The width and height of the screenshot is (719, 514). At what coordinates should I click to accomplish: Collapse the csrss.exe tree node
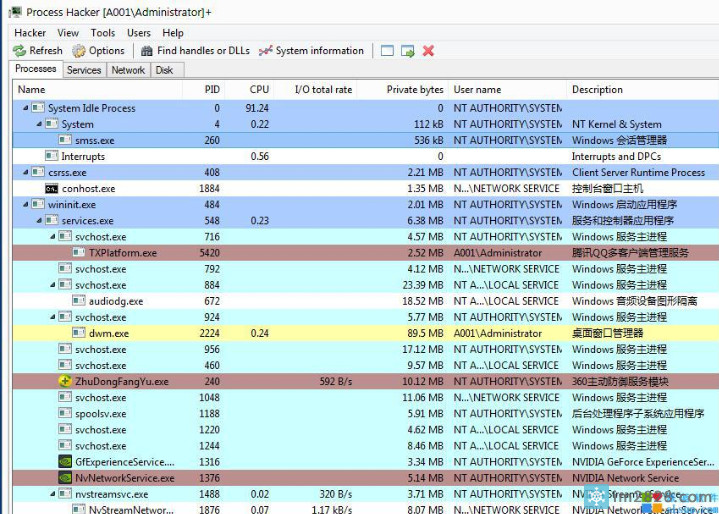click(26, 172)
